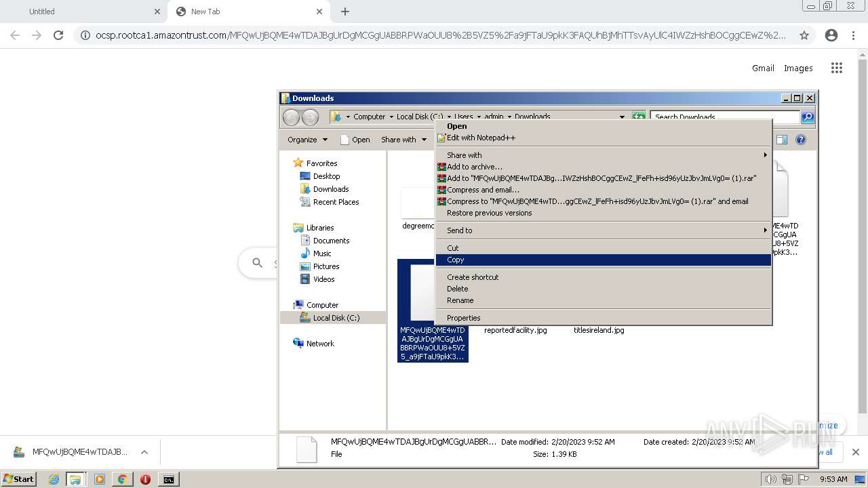Choose Restore previous versions
This screenshot has height=488, width=868.
pos(604,213)
